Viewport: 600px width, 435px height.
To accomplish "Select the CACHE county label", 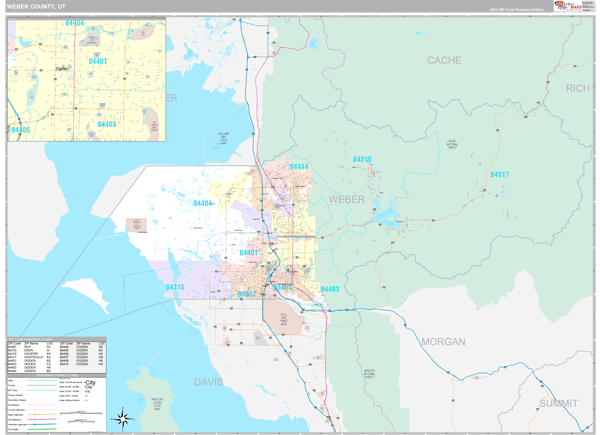I will pos(444,61).
